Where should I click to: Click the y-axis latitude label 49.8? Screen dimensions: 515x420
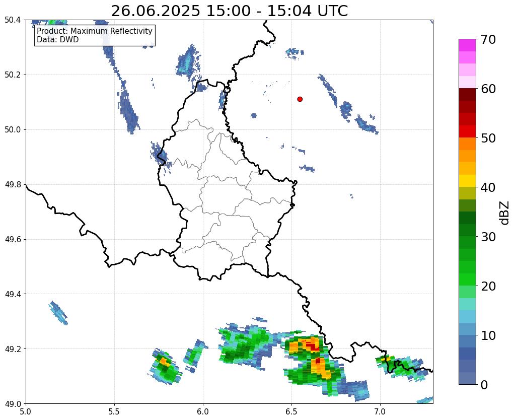tap(13, 185)
